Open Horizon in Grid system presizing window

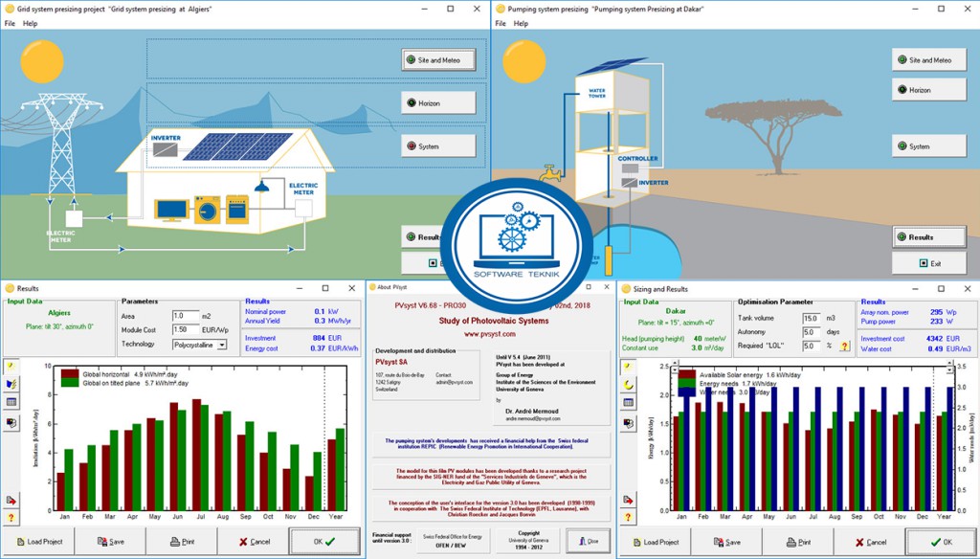pos(438,103)
